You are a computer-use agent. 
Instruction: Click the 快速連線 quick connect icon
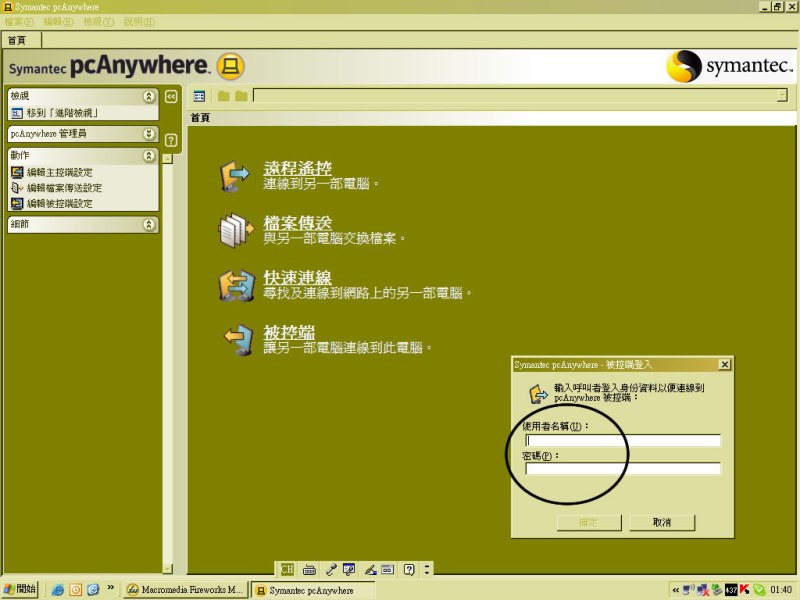236,285
